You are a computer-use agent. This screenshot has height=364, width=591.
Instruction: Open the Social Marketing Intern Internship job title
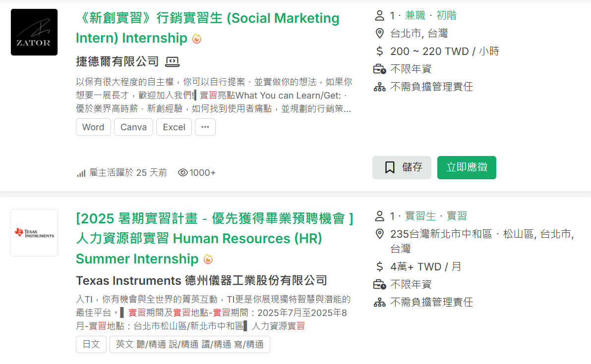208,28
